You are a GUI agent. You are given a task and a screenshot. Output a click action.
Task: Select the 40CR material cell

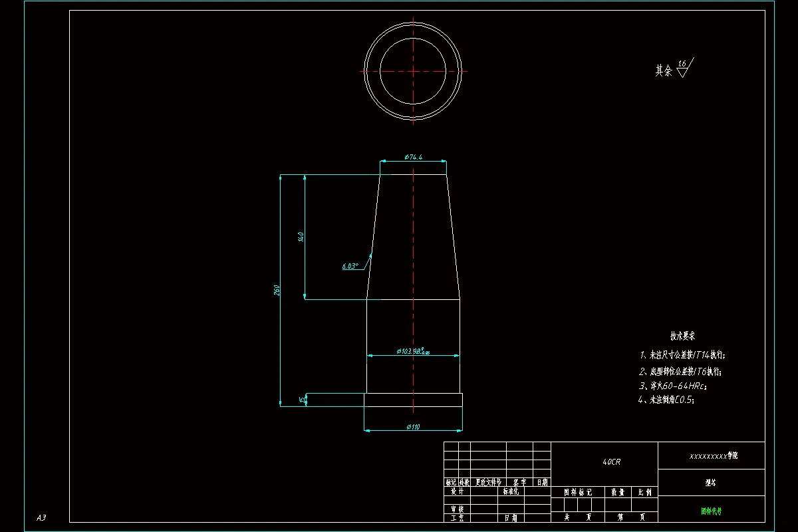(604, 464)
